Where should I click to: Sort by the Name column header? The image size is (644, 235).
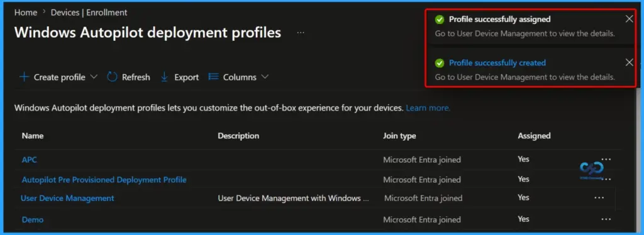(33, 136)
